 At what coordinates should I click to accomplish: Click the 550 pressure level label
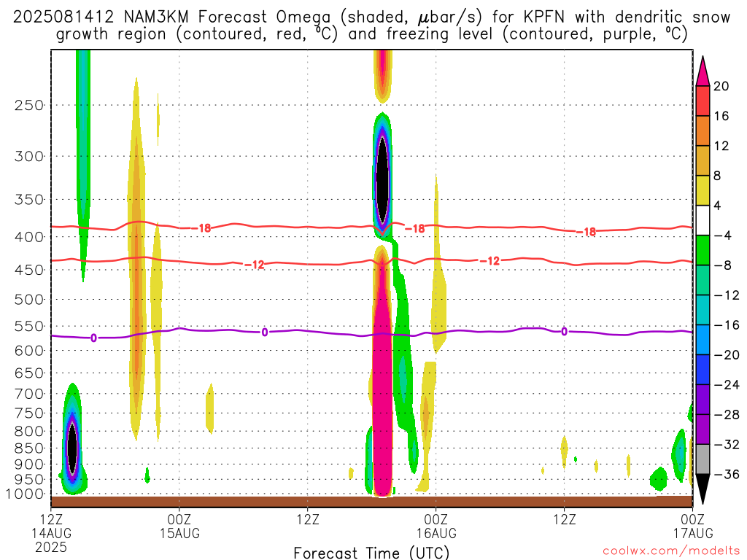tap(29, 326)
